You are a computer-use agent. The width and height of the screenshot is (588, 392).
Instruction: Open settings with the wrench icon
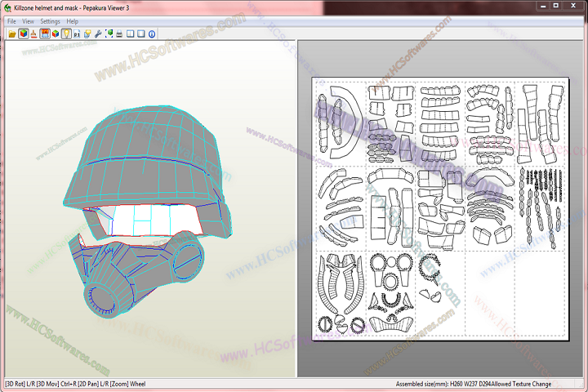(98, 34)
